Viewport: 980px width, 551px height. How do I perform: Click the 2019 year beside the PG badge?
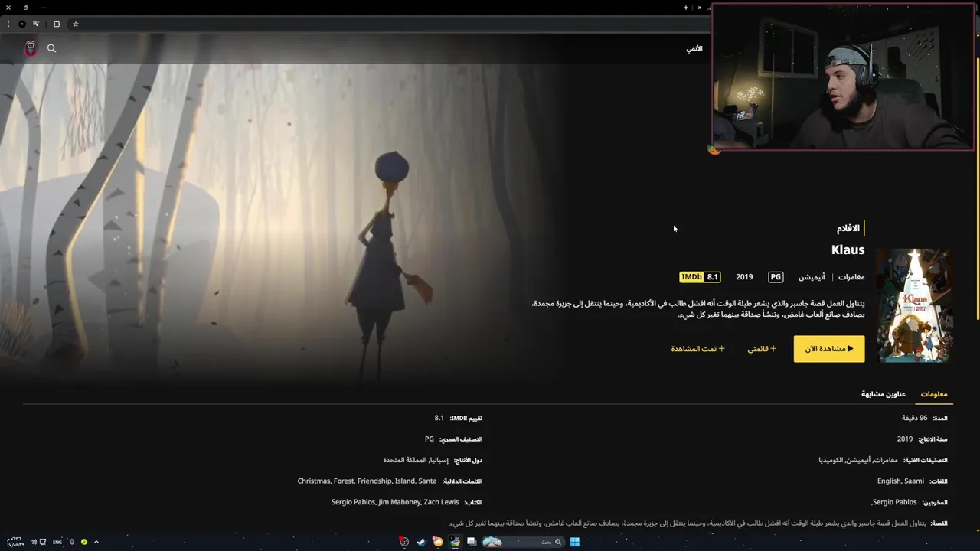(744, 277)
